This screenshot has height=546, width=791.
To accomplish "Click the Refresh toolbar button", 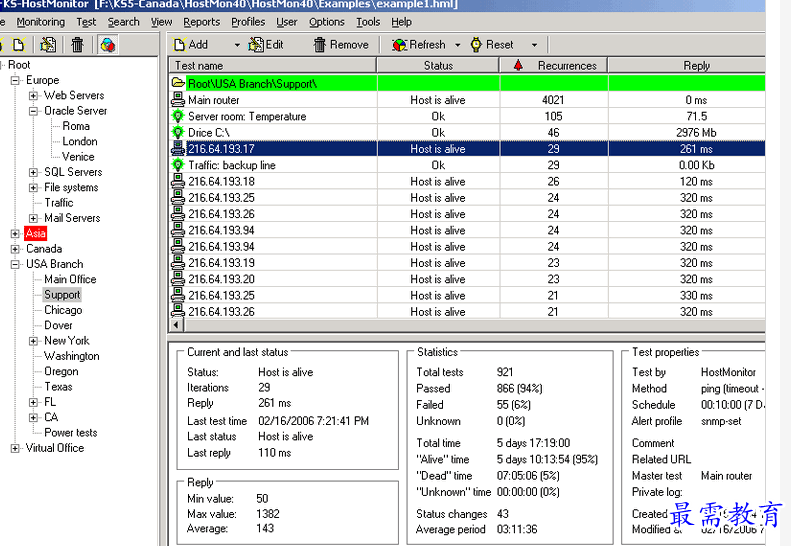I will (x=419, y=45).
